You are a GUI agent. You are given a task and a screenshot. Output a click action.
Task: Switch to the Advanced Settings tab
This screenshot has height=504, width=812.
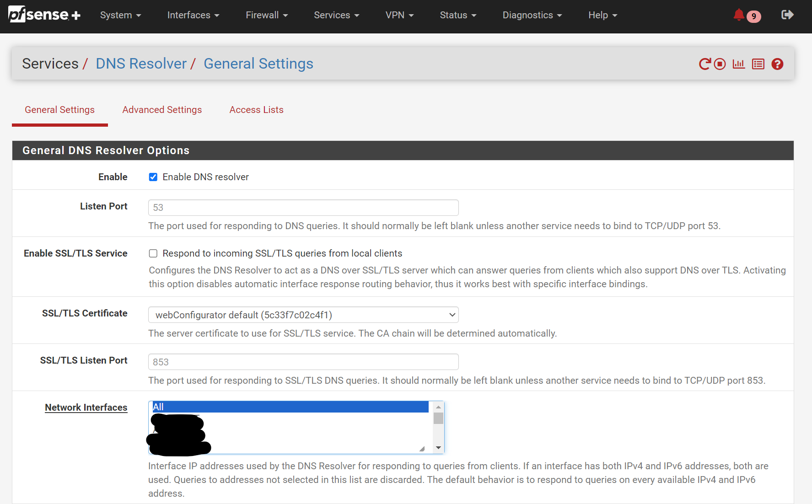coord(162,110)
